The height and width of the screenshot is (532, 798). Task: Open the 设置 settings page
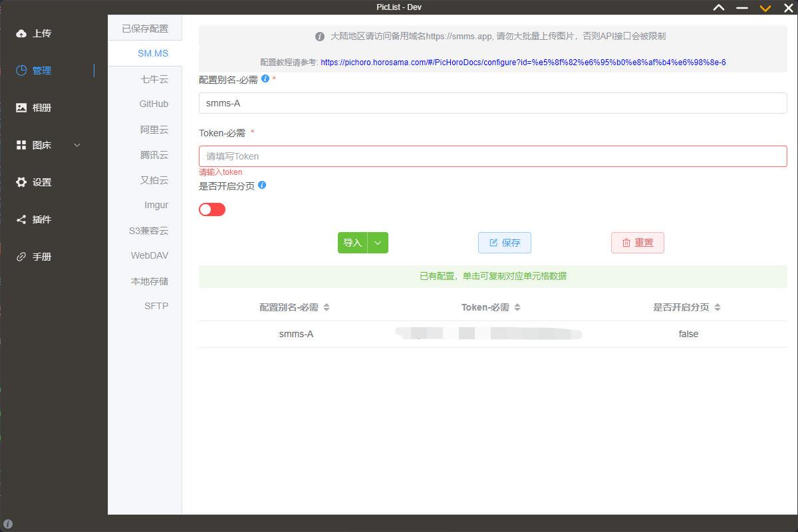coord(35,182)
